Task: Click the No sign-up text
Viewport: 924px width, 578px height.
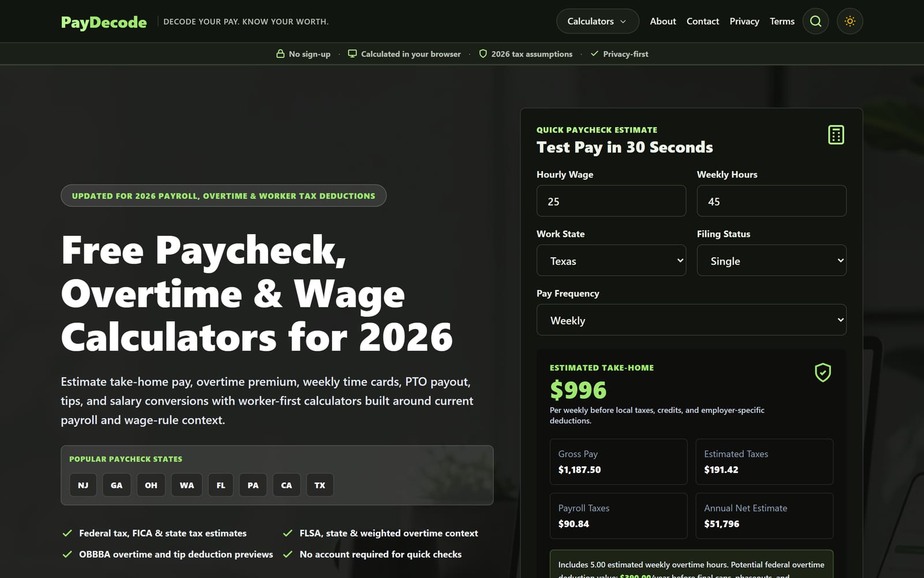Action: click(310, 54)
